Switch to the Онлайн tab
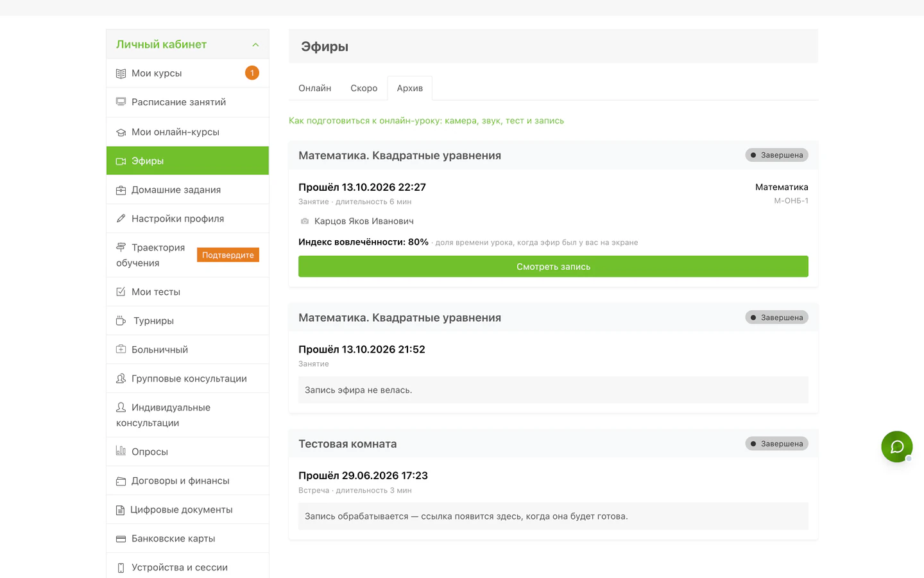 [315, 89]
